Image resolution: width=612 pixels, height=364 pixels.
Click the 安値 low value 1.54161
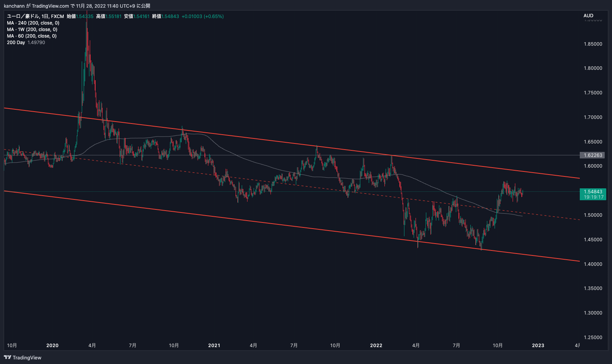point(141,16)
